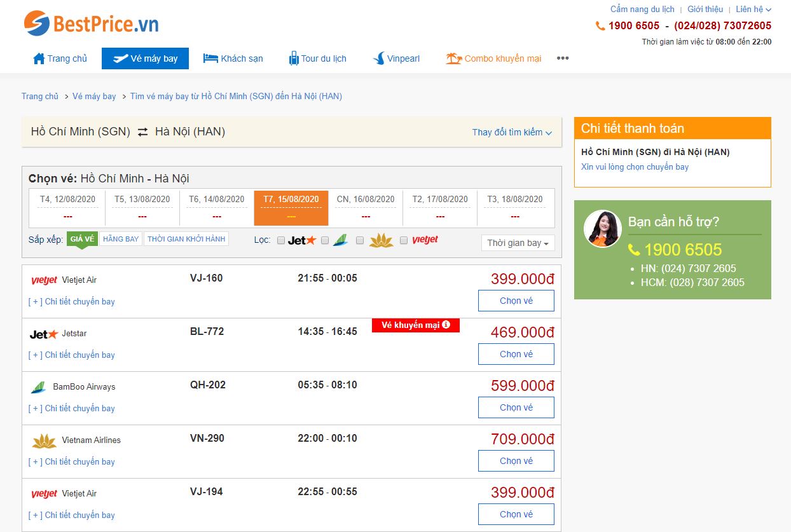Click the home icon beside Trang chủ
Screen dimensions: 791x532
point(39,58)
